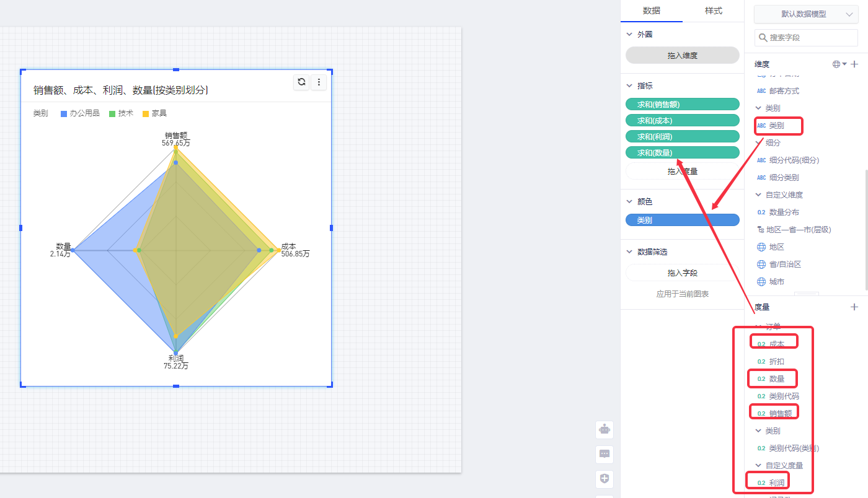This screenshot has height=498, width=868.
Task: Click the shield plus icon
Action: click(604, 479)
